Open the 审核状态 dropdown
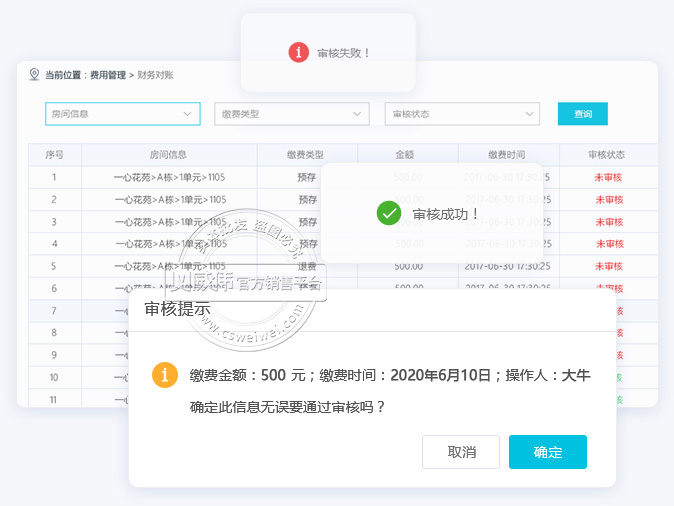 (x=462, y=114)
